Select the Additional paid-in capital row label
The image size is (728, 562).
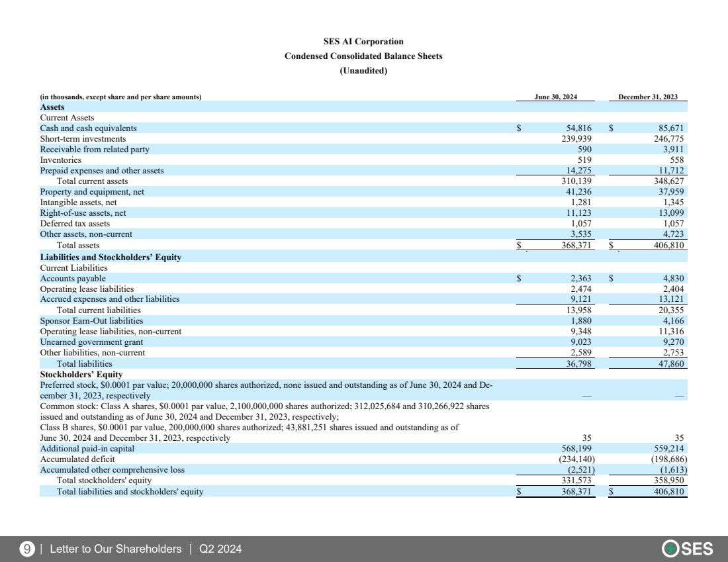pyautogui.click(x=87, y=449)
